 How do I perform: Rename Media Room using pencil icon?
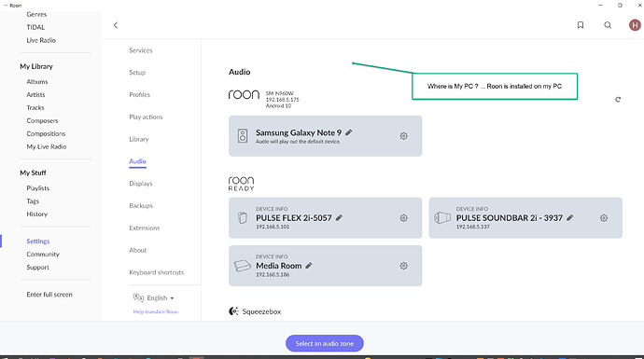pos(309,266)
